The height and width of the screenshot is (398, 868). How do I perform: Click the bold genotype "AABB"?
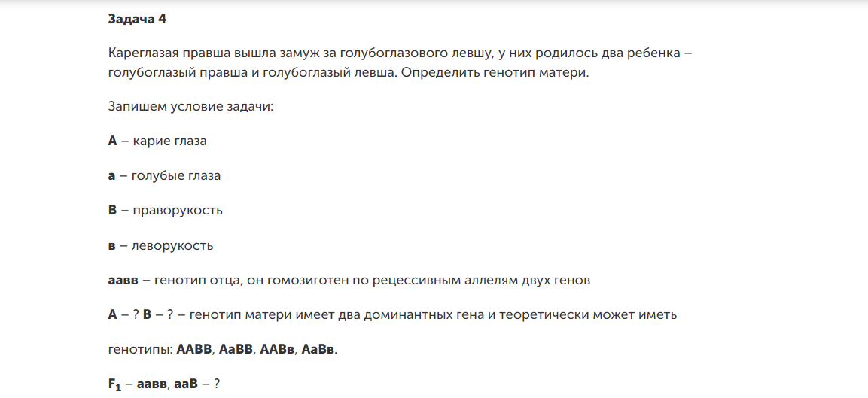(x=195, y=349)
